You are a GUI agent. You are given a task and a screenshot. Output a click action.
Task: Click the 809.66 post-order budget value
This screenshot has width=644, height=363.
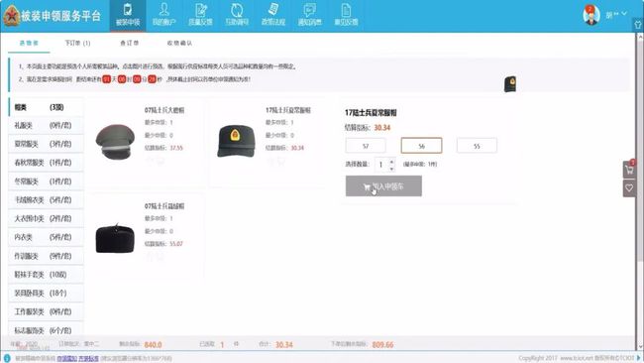[x=382, y=344]
